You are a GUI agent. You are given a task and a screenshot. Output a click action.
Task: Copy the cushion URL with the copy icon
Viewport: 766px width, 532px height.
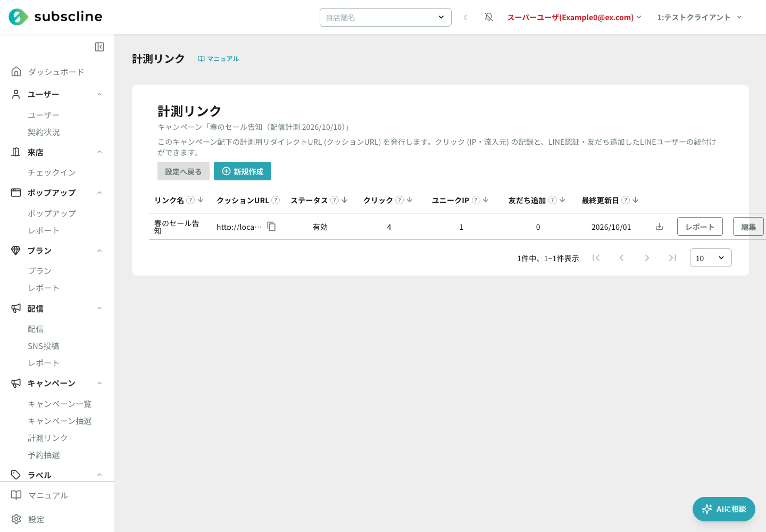pyautogui.click(x=271, y=227)
